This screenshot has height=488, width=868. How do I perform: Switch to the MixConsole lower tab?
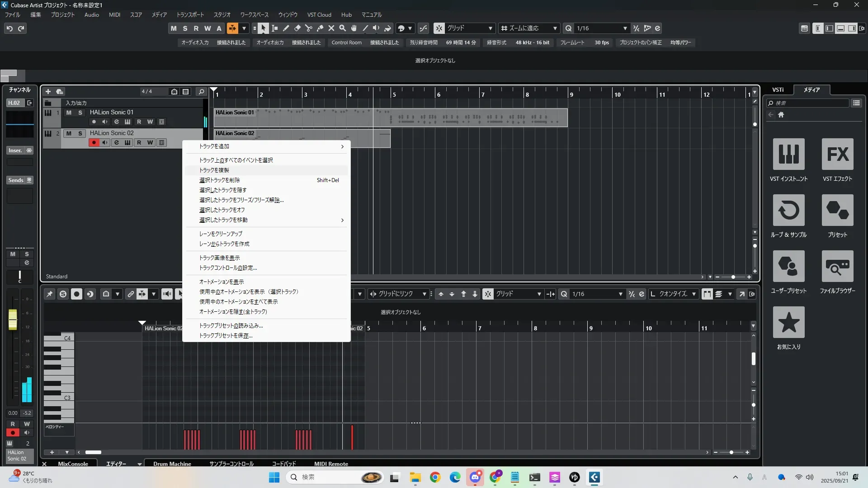coord(73,464)
